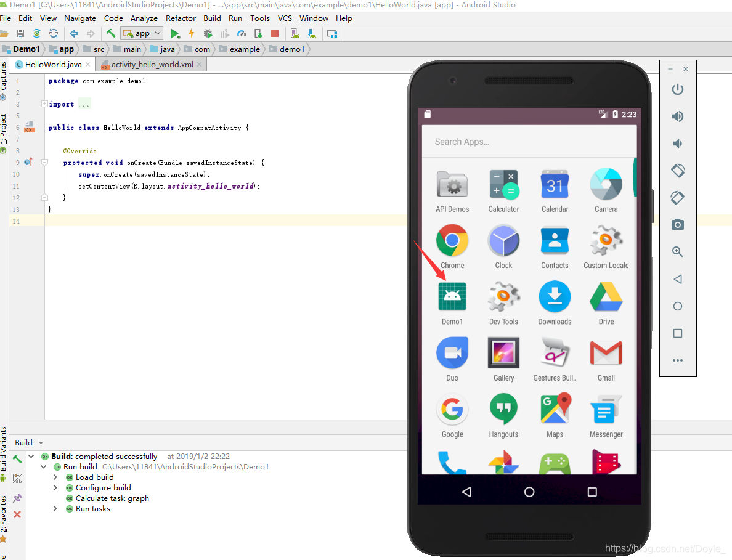Open the profiler gauge icon in toolbar
732x560 pixels.
242,34
